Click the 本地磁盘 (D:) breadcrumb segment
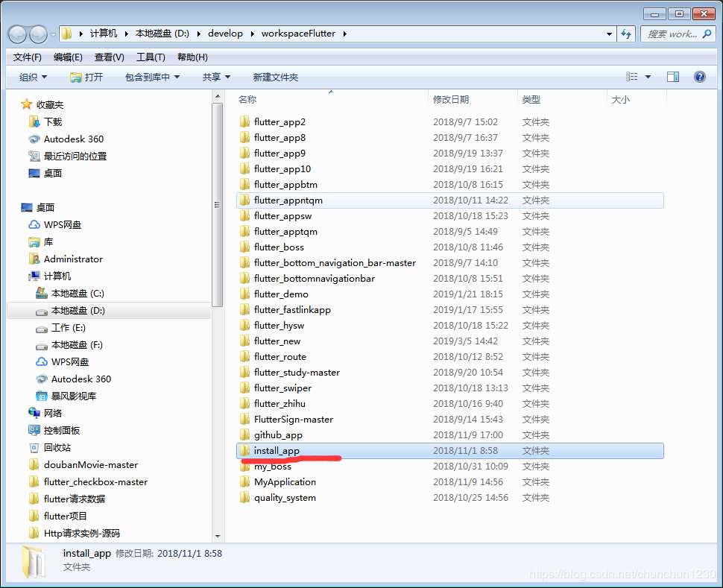 [162, 34]
